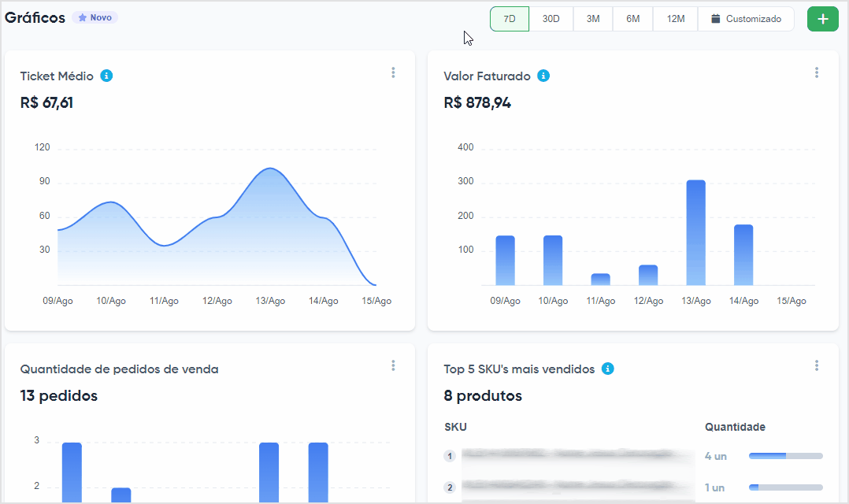The image size is (849, 504).
Task: Open the Customizado date range picker
Action: 746,19
